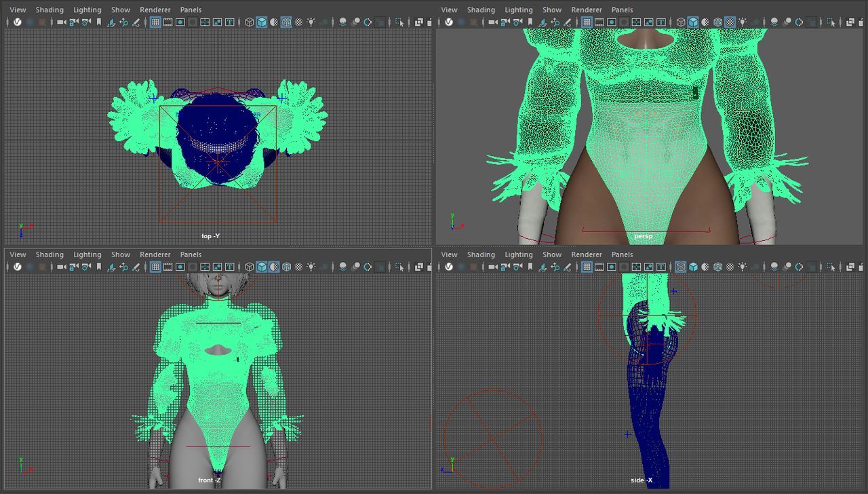
Task: Toggle Resolution Gate in top view panel
Action: (x=180, y=22)
